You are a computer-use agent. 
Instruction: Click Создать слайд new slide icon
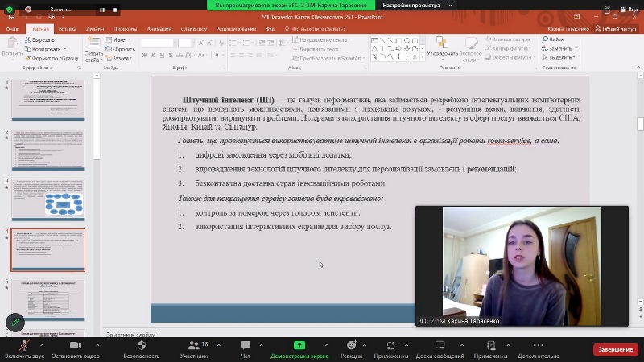93,43
